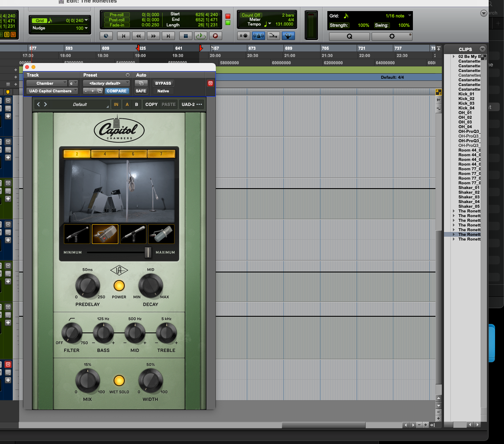Image resolution: width=504 pixels, height=444 pixels.
Task: Open plugin automation enable window icon
Action: pyautogui.click(x=141, y=83)
